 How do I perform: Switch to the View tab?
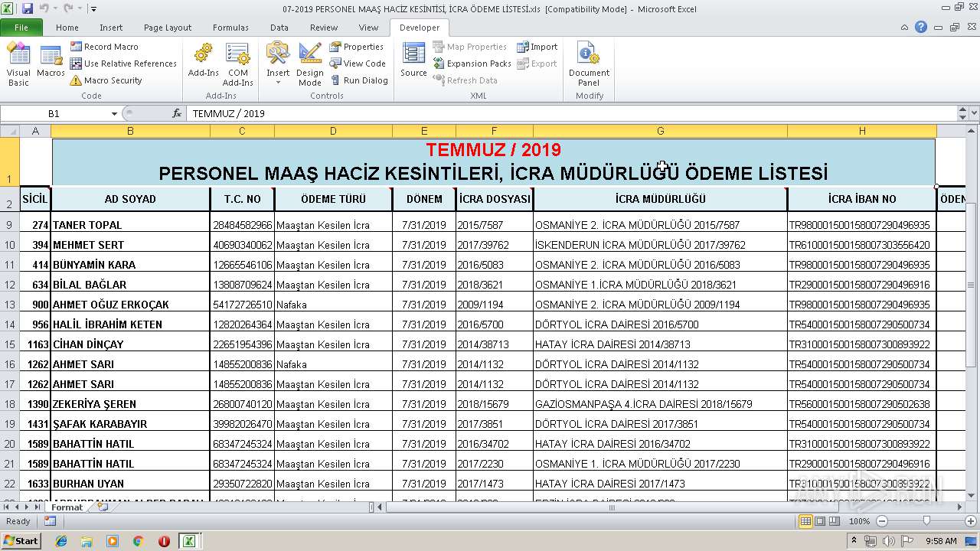369,28
